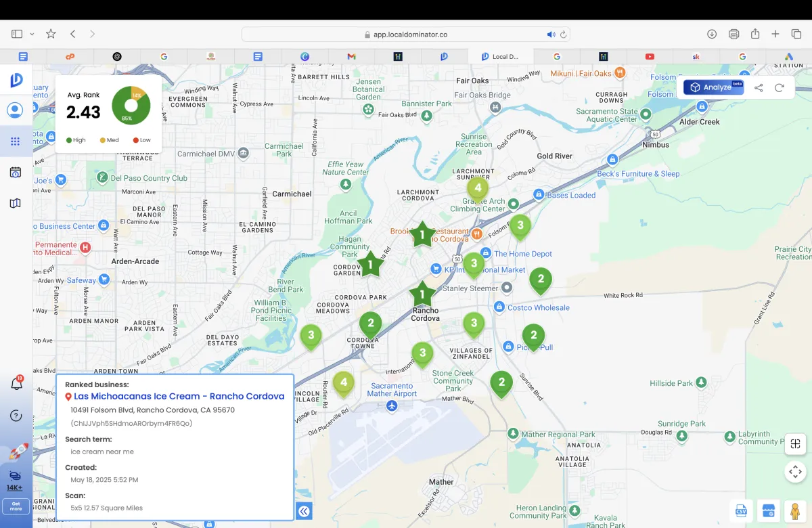Click the Avg. Rank donut chart

(131, 106)
